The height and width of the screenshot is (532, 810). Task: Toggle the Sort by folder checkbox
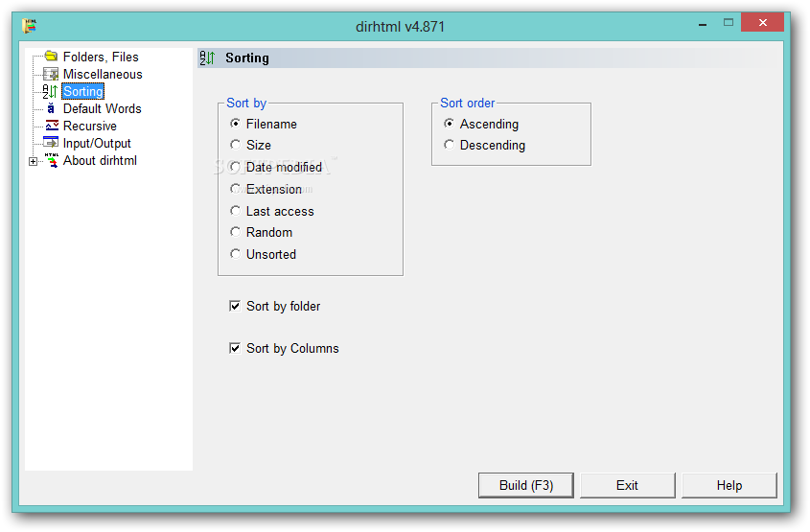[275, 307]
